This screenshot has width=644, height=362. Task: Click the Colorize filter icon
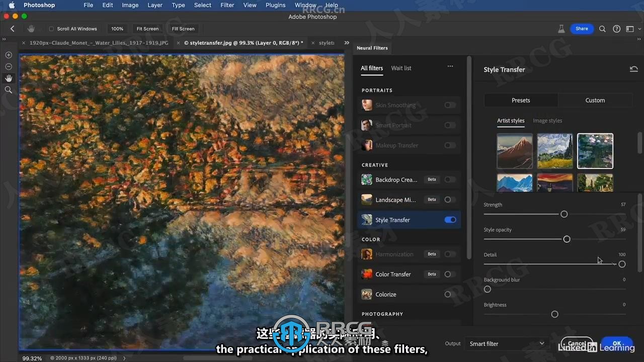[x=367, y=294]
